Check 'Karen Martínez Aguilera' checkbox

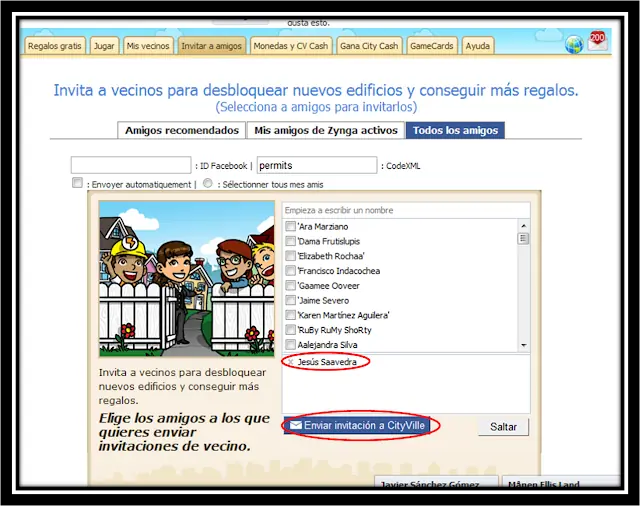pyautogui.click(x=290, y=315)
